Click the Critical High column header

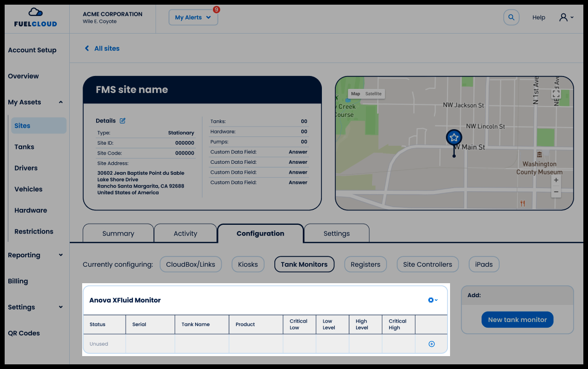click(x=397, y=325)
